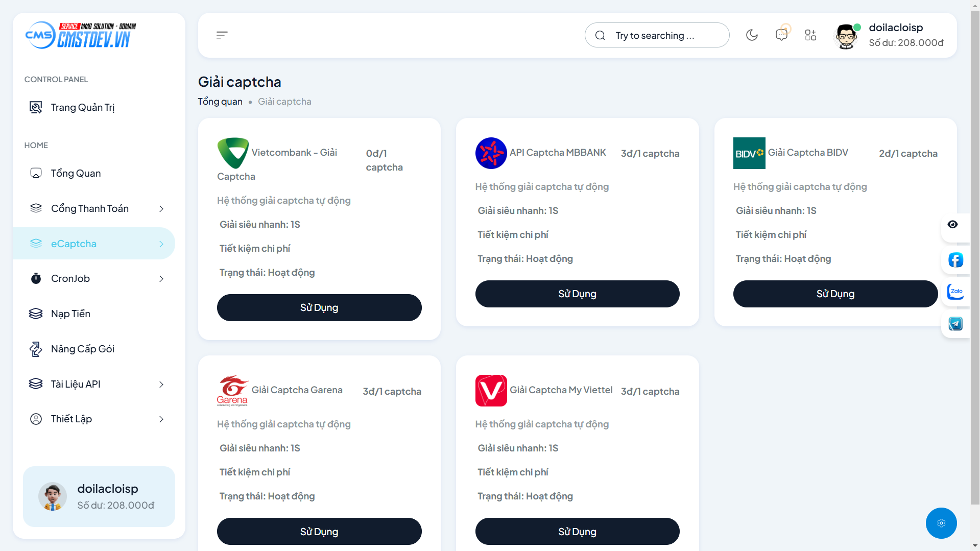980x551 pixels.
Task: Click the blue settings gear button
Action: [x=941, y=523]
